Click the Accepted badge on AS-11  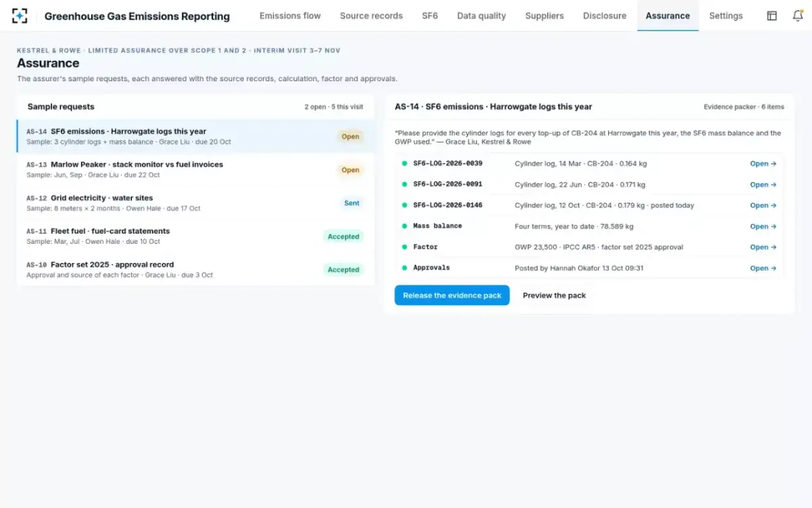coord(343,236)
